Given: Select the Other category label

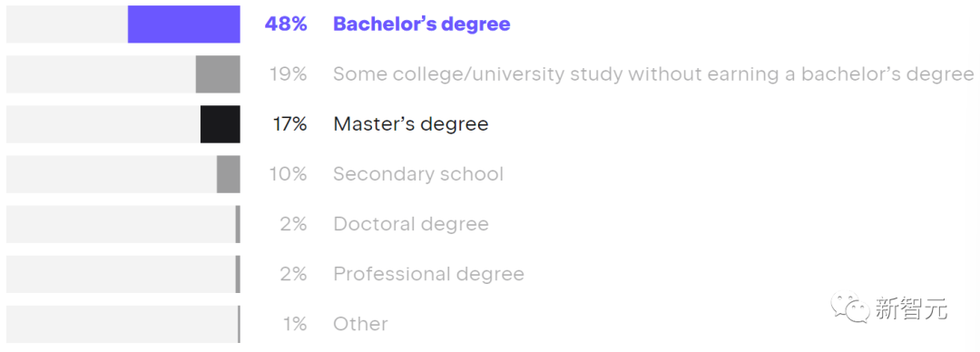Looking at the screenshot, I should 360,324.
